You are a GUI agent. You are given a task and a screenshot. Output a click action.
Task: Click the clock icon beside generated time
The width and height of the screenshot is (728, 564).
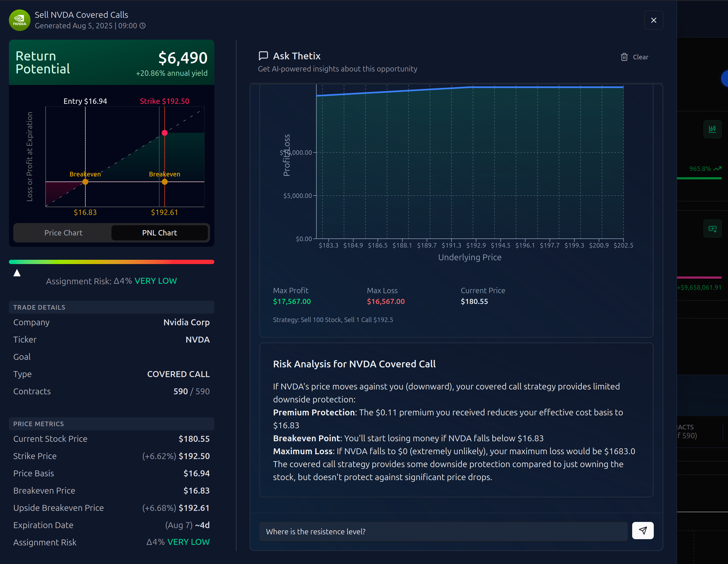(x=142, y=26)
